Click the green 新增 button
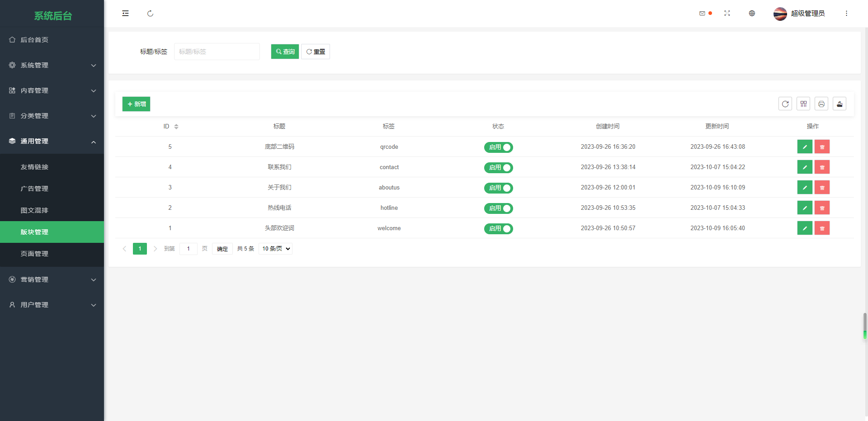 click(x=136, y=104)
